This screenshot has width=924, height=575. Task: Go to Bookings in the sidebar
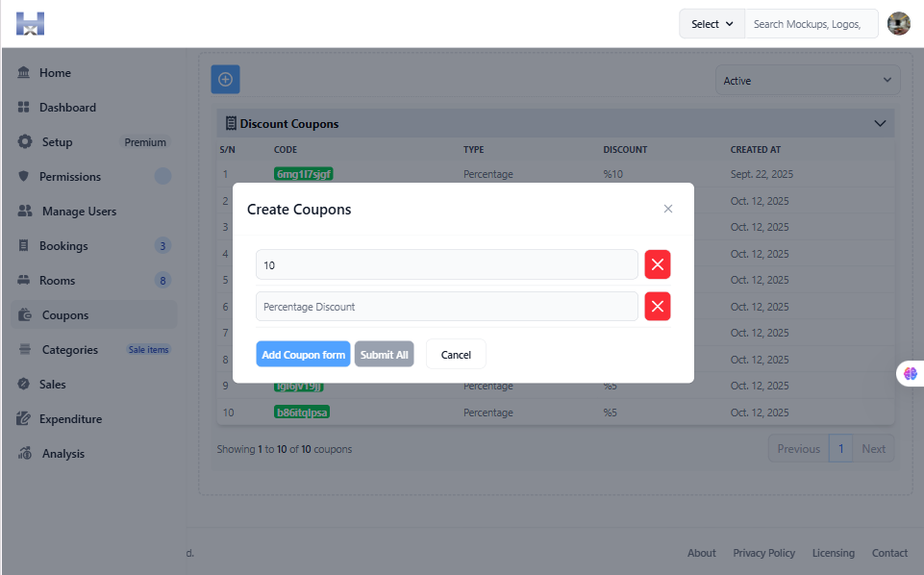click(63, 246)
